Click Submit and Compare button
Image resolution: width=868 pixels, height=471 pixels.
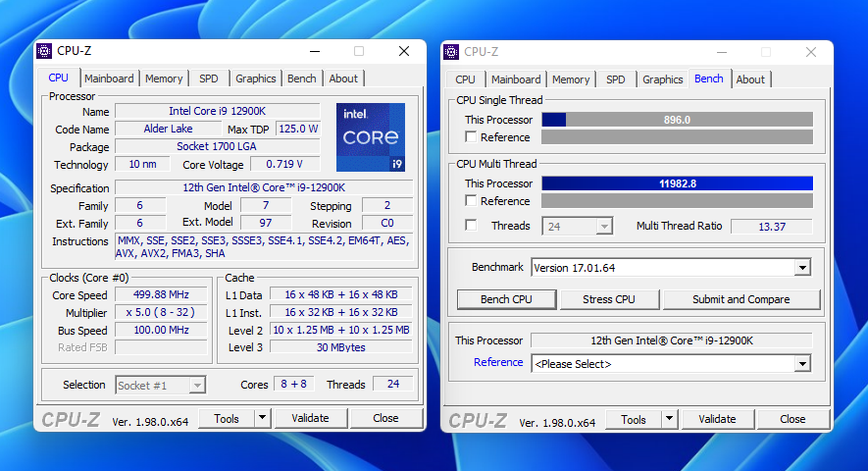click(740, 299)
